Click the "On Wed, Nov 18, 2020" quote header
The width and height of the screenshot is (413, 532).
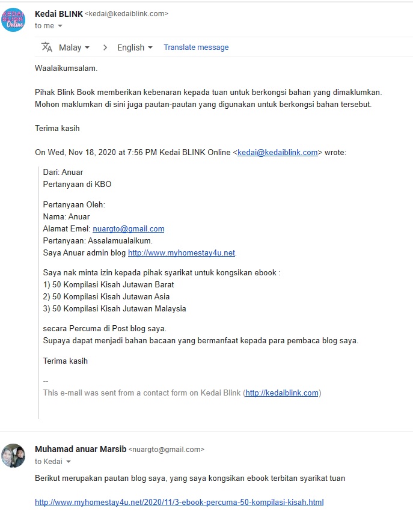point(191,152)
